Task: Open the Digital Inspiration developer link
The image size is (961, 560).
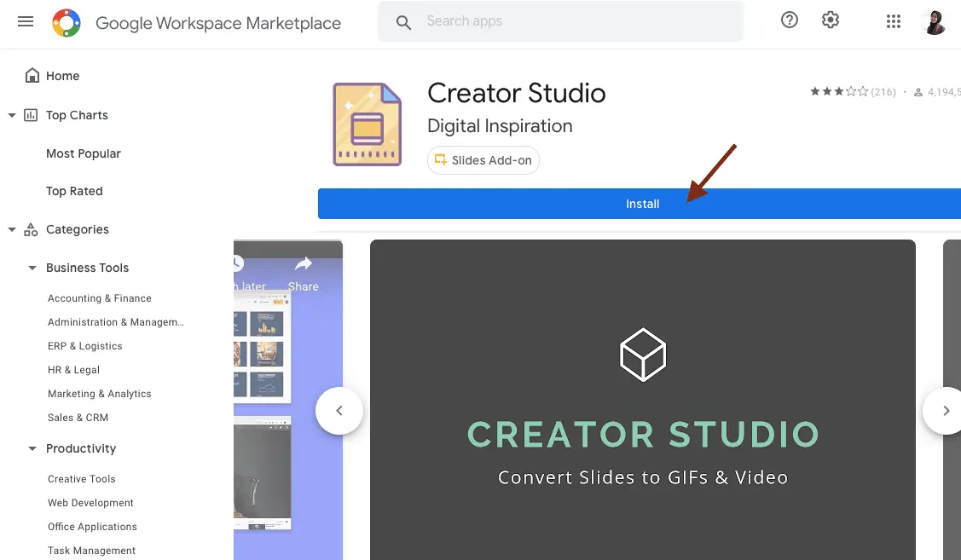Action: pos(500,125)
